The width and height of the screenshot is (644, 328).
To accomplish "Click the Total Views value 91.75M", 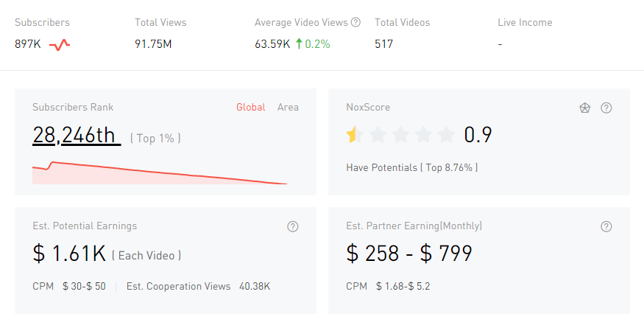I will 153,44.
